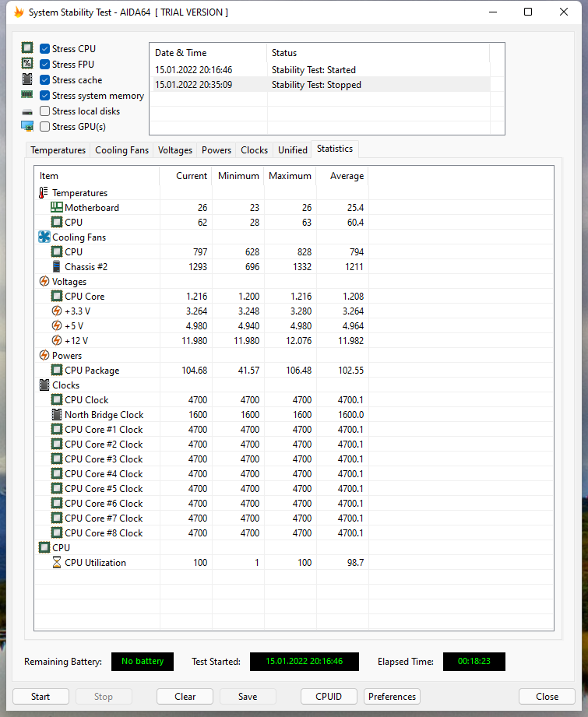Click the Stress local disks drive icon

tap(27, 111)
